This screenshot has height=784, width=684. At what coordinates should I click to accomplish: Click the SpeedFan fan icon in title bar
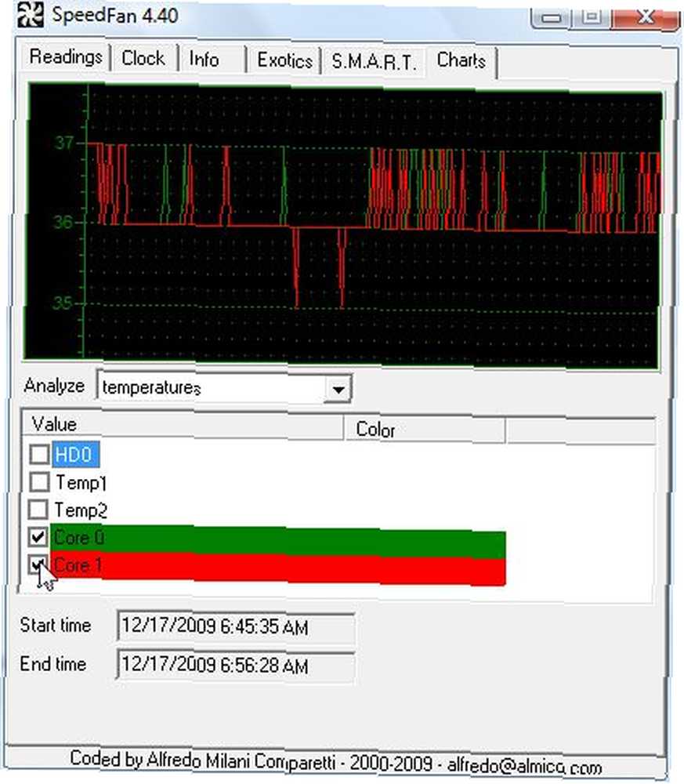(30, 14)
